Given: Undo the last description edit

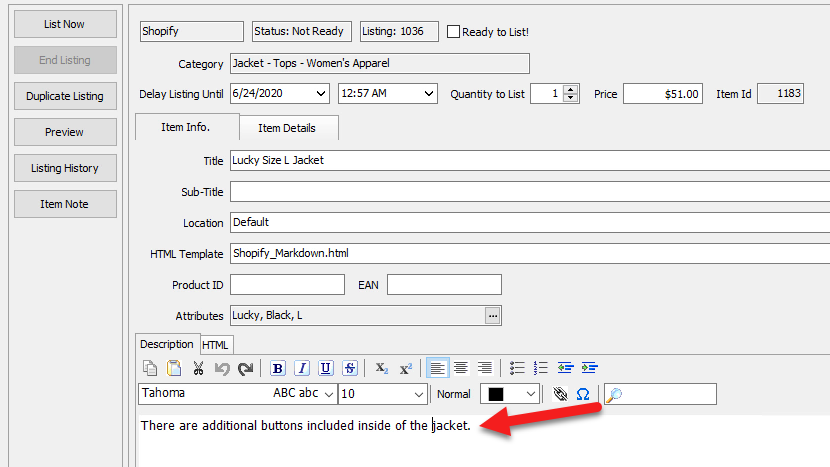Looking at the screenshot, I should tap(222, 368).
